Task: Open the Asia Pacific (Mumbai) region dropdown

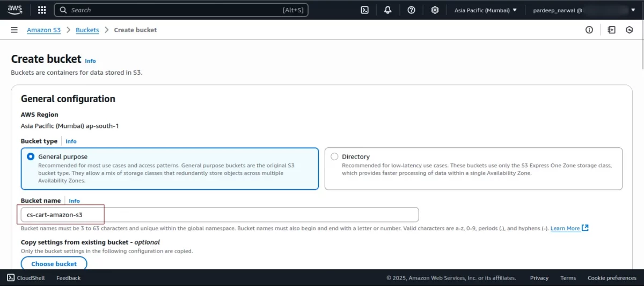Action: point(486,10)
